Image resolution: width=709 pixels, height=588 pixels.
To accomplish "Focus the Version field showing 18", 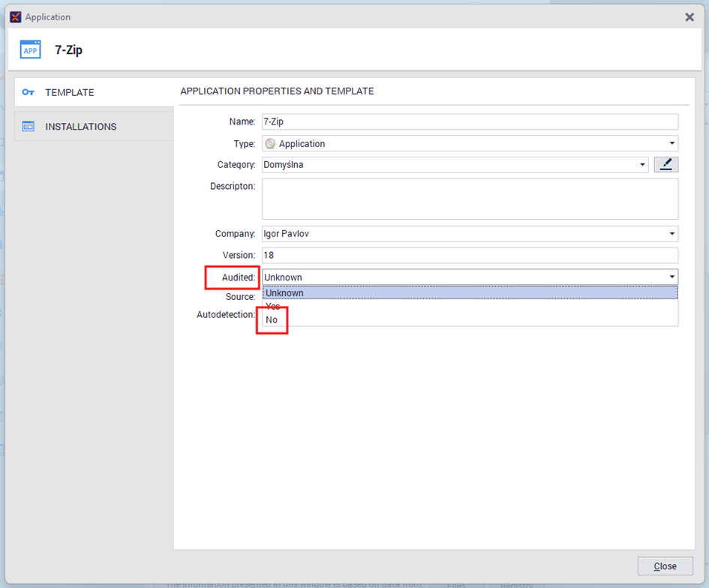I will pos(469,256).
